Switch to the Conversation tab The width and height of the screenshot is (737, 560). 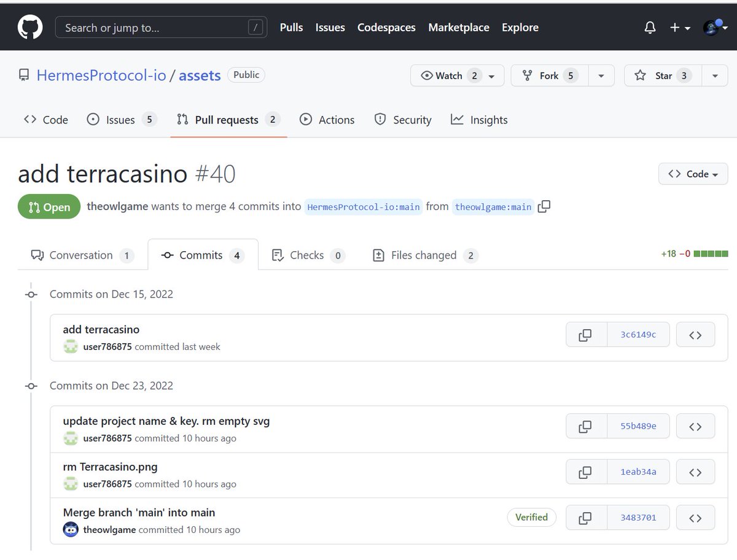coord(82,255)
